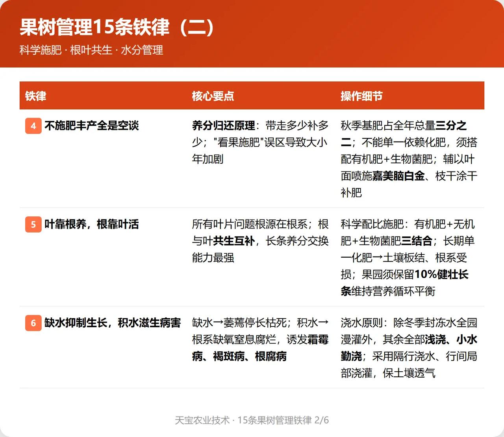The width and height of the screenshot is (504, 437).
Task: Click rule title 叶靠根养，根靠叶活
Action: [x=92, y=225]
